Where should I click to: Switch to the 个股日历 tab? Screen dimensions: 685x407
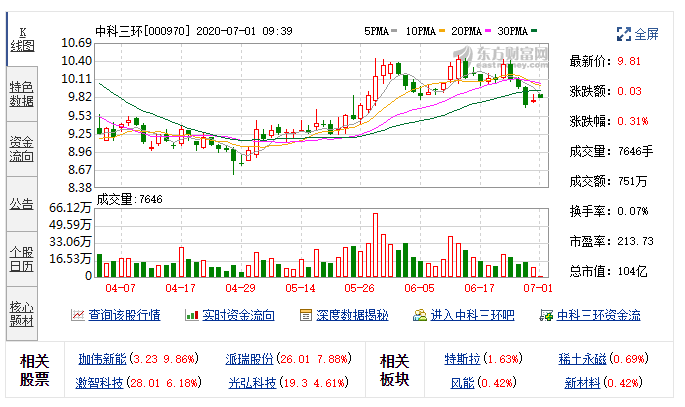22,259
